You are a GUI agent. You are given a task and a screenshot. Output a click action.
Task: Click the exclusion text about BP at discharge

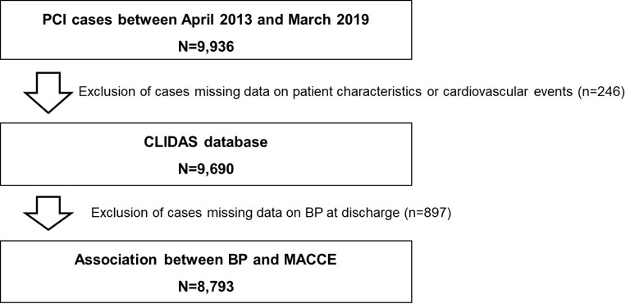[271, 213]
